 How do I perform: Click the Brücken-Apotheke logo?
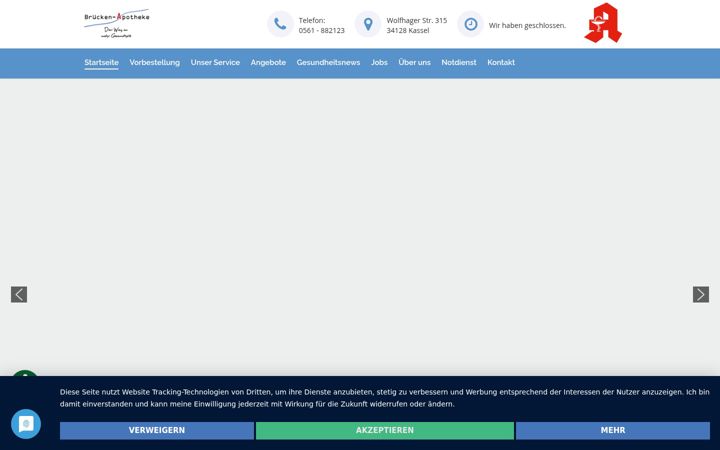(x=117, y=24)
